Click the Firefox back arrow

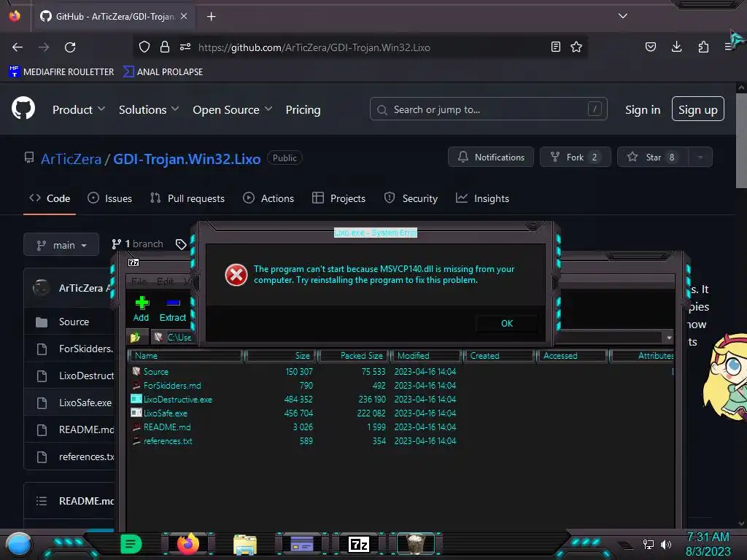pos(18,47)
